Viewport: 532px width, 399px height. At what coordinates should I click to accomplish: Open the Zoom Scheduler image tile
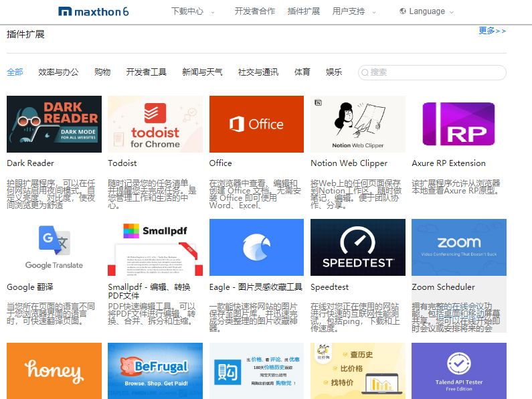coord(459,247)
